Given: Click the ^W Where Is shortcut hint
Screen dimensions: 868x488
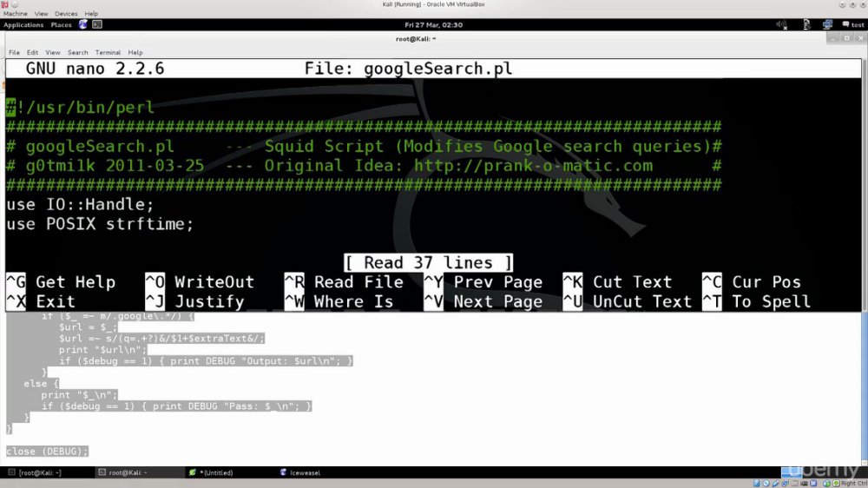Looking at the screenshot, I should point(339,301).
